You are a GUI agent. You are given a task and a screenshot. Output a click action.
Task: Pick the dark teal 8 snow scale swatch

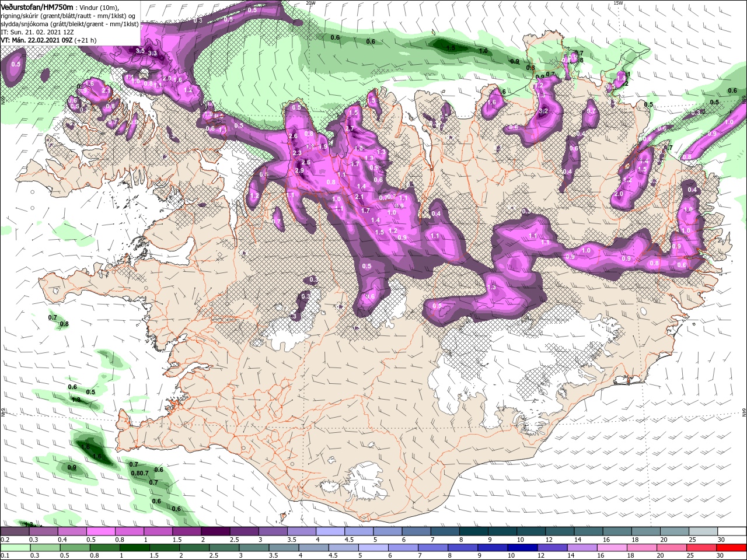point(473,531)
